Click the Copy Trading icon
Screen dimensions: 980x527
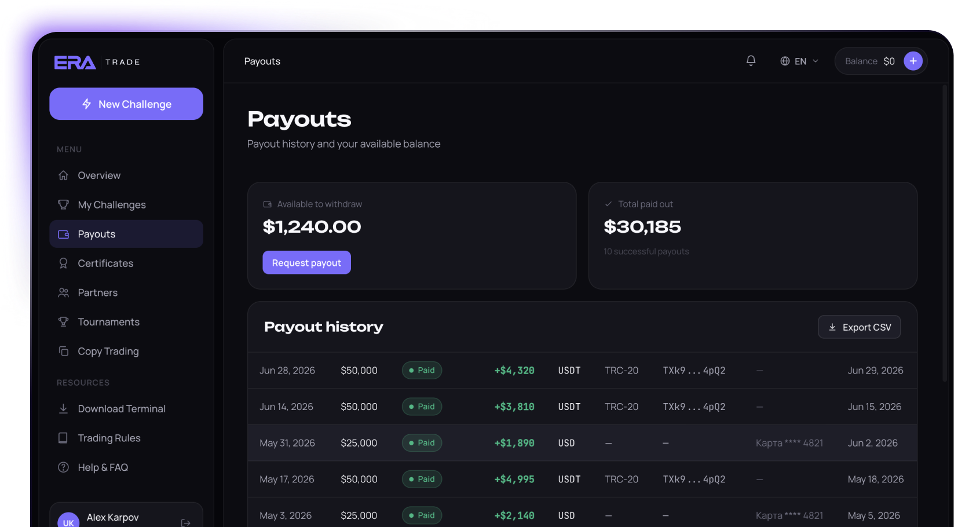(63, 351)
